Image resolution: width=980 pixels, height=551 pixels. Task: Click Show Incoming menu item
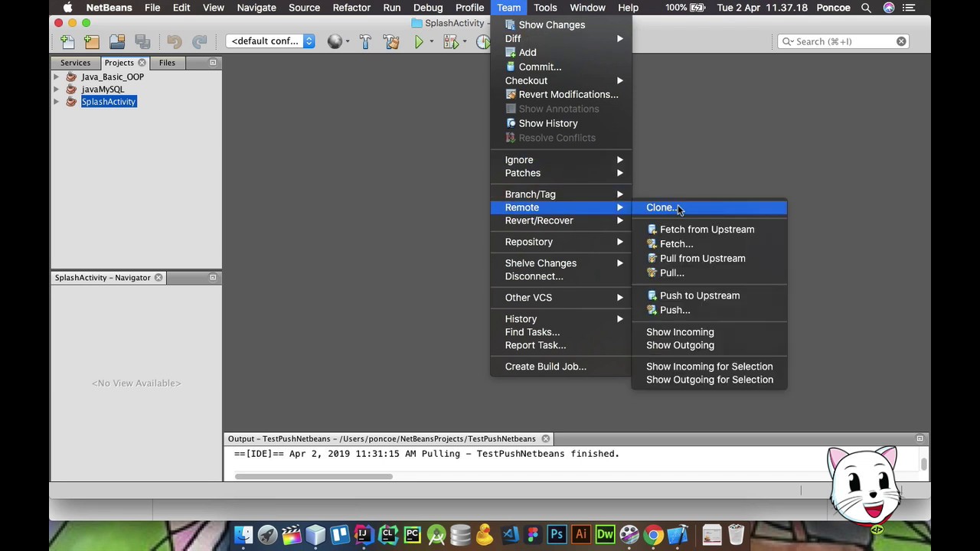click(709, 332)
